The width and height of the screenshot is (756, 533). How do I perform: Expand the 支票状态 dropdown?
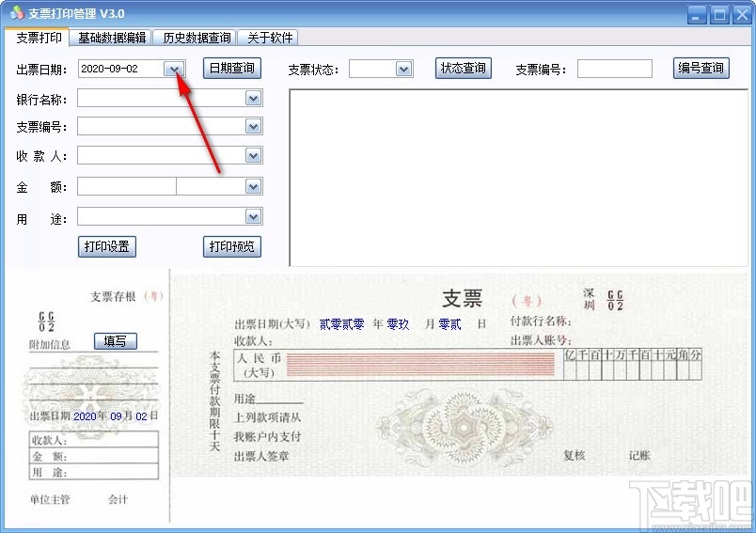pyautogui.click(x=404, y=70)
